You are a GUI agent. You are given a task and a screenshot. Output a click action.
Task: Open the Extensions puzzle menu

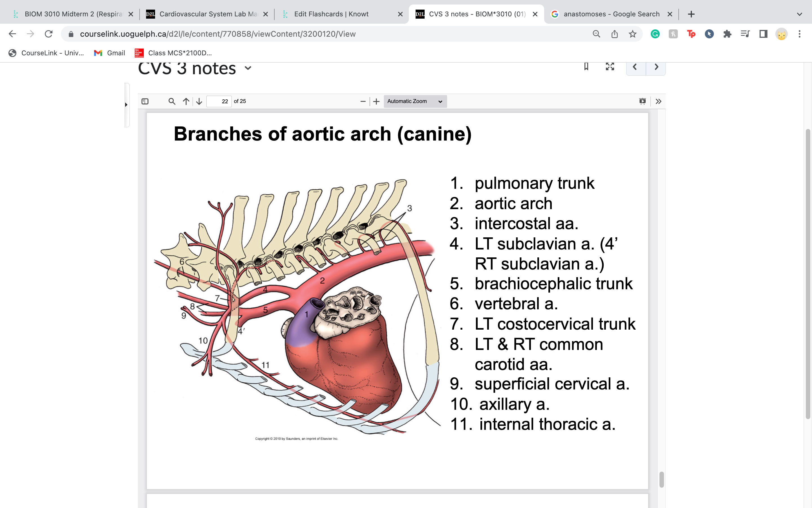point(727,34)
